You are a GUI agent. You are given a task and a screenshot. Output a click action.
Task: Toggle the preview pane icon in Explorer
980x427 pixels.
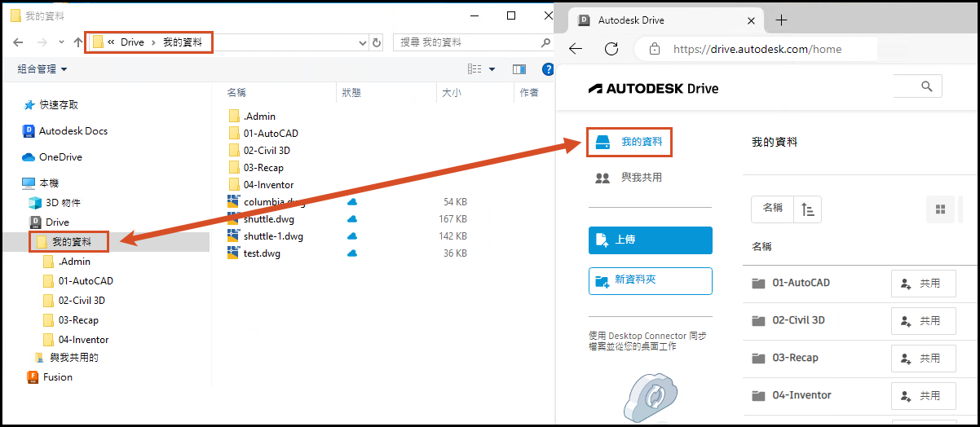tap(519, 69)
